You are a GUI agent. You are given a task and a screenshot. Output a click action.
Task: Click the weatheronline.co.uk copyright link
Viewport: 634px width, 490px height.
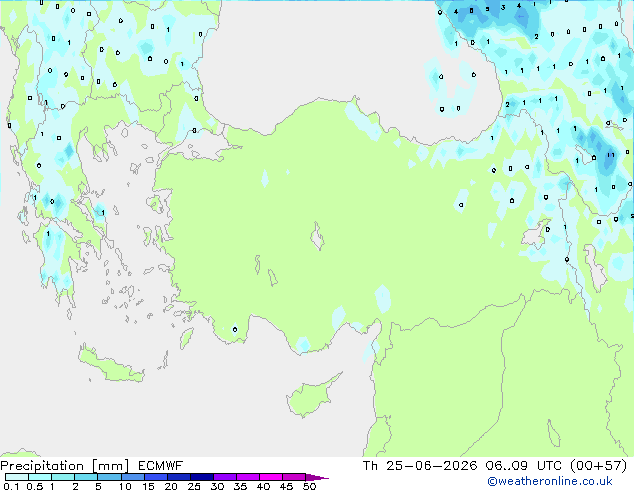coord(550,482)
